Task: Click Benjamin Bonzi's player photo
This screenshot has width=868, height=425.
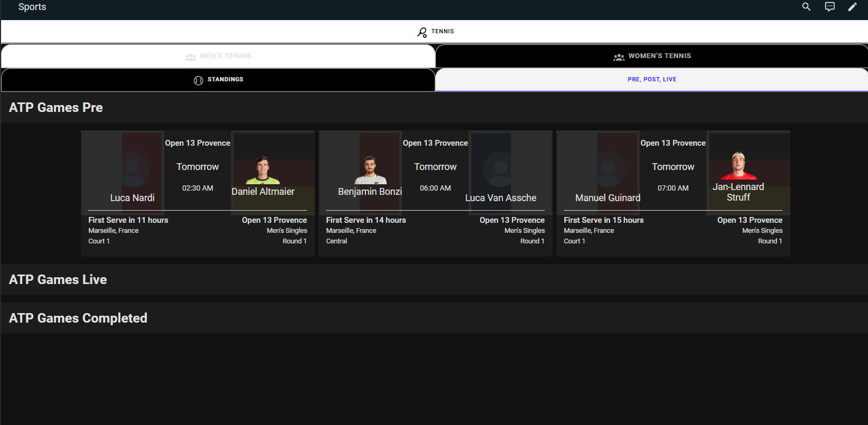Action: pos(370,170)
